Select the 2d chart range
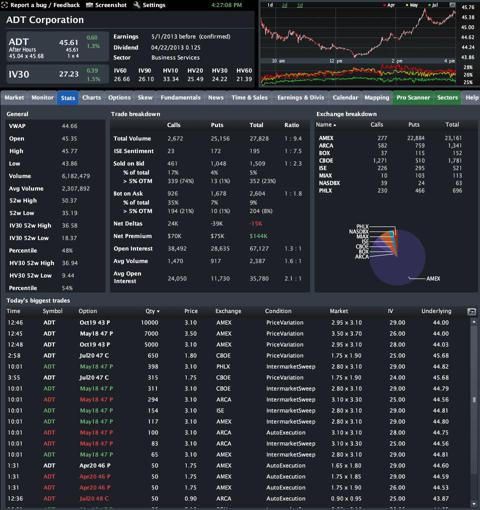The width and height of the screenshot is (480, 510). (x=285, y=5)
